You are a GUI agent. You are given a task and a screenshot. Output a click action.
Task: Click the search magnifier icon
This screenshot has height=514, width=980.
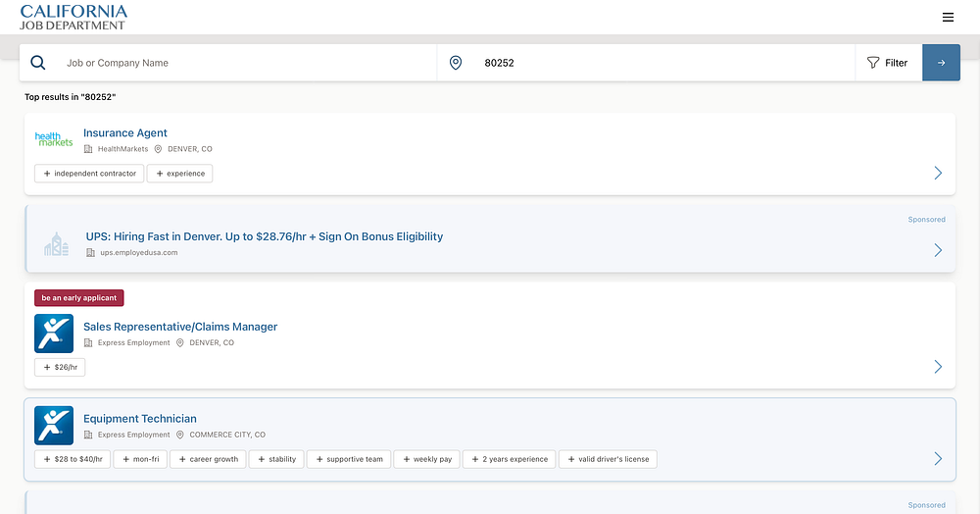pyautogui.click(x=38, y=63)
